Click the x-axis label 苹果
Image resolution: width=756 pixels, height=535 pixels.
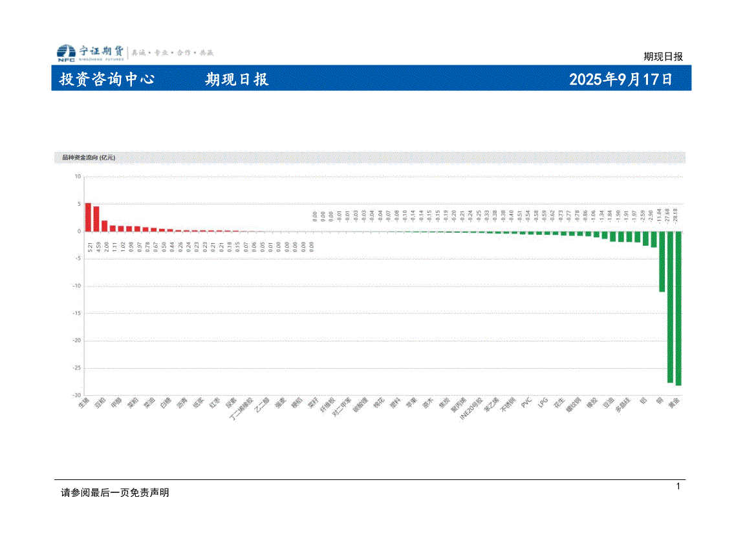411,403
